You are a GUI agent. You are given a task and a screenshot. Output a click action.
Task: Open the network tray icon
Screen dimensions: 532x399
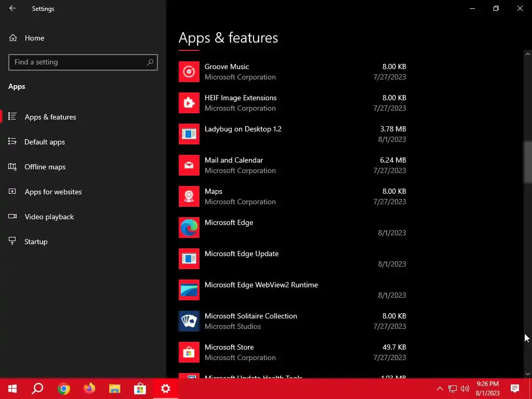[453, 389]
